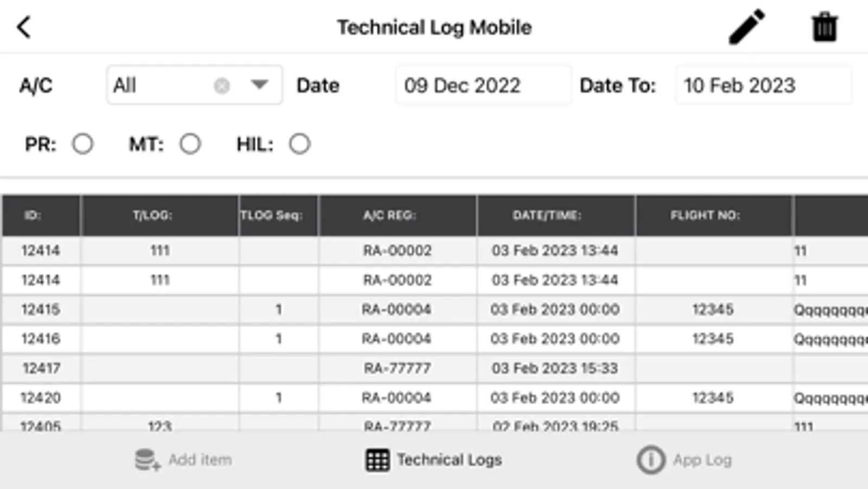Screen dimensions: 868x489
Task: Open the Date To field 10 Feb 2023
Action: coord(763,85)
